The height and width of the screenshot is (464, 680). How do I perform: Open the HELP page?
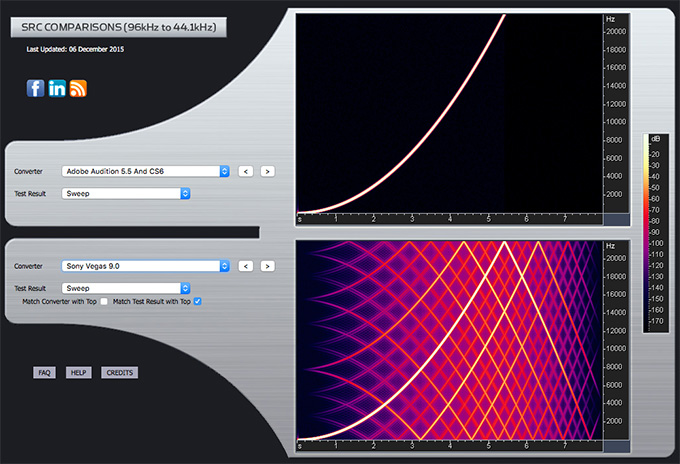point(78,373)
